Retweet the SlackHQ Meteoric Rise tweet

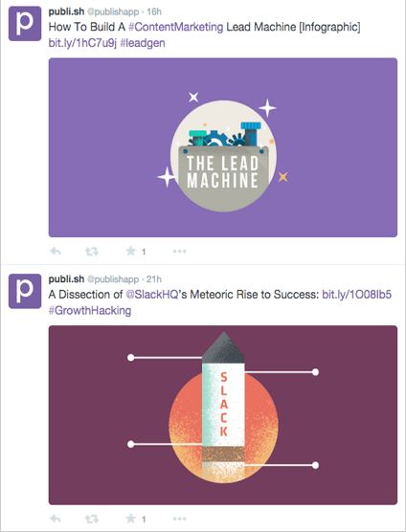[92, 519]
